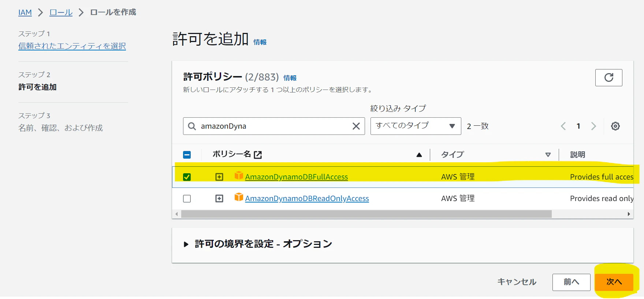Toggle select-all policies header checkbox
Image resolution: width=644 pixels, height=299 pixels.
tap(187, 155)
